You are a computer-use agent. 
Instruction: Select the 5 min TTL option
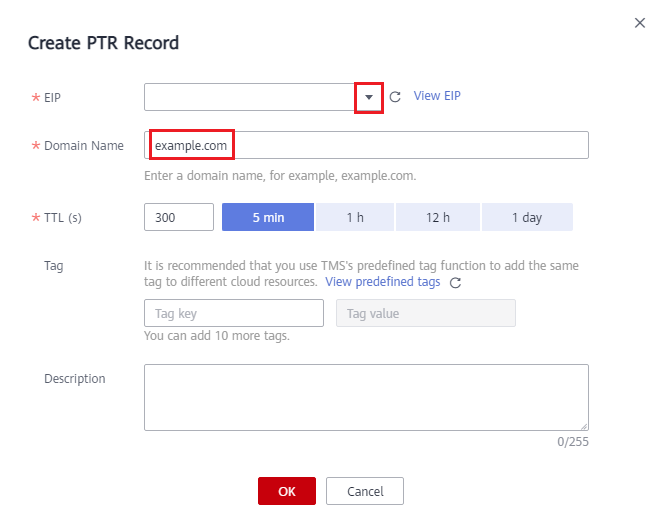pos(268,217)
